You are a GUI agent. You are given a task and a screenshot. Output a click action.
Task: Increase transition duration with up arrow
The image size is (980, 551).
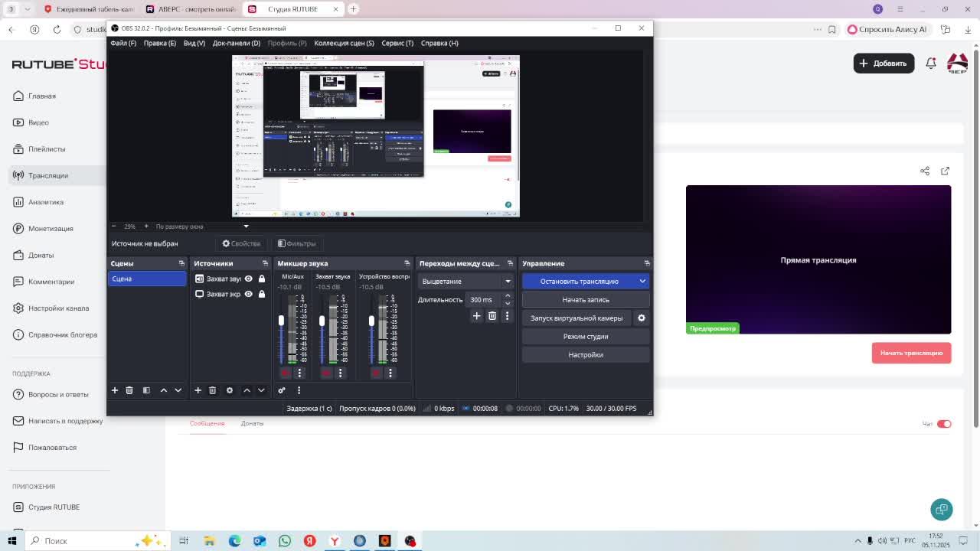(x=507, y=296)
